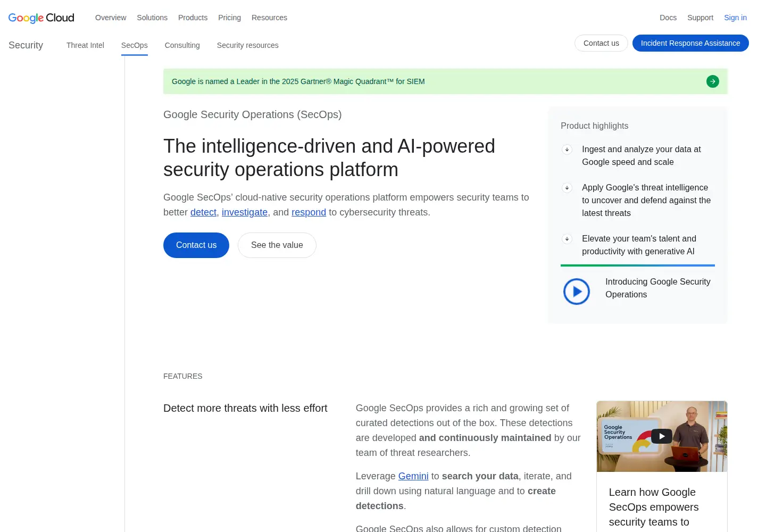Click the Incident Response Assistance button
The height and width of the screenshot is (532, 766).
pyautogui.click(x=690, y=43)
